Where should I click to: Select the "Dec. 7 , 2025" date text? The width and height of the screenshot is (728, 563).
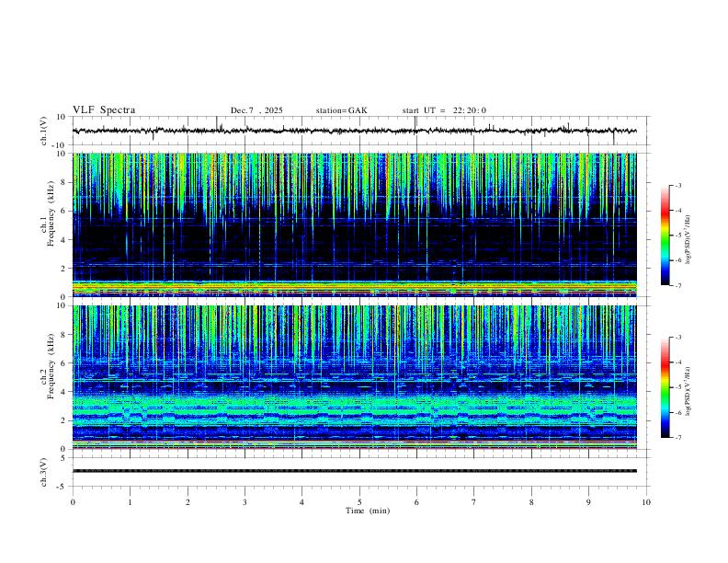[256, 110]
